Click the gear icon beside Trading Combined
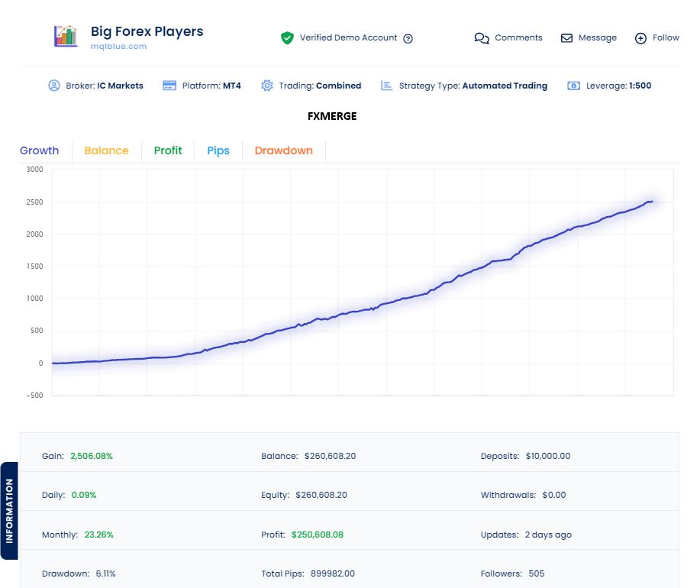The width and height of the screenshot is (700, 588). (x=266, y=86)
